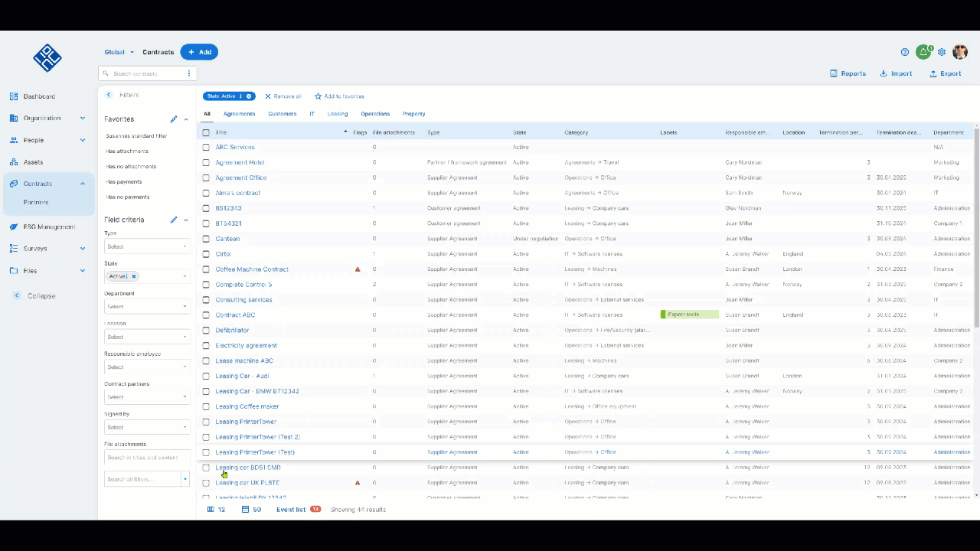Expand the Organization sidebar section

(83, 119)
